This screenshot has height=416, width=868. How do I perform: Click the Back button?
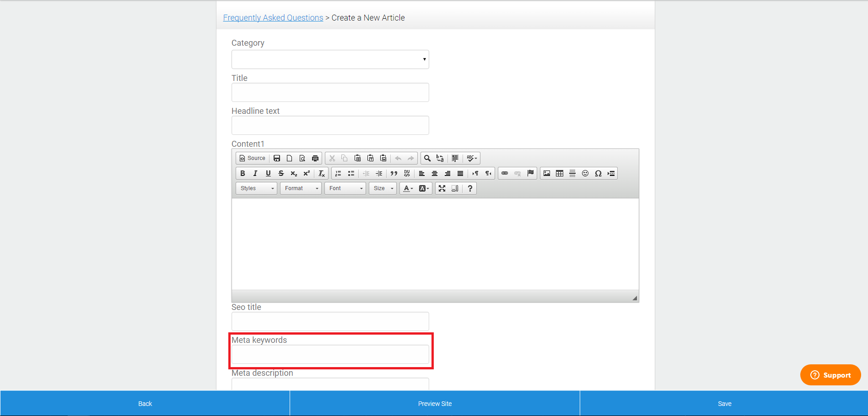click(145, 404)
